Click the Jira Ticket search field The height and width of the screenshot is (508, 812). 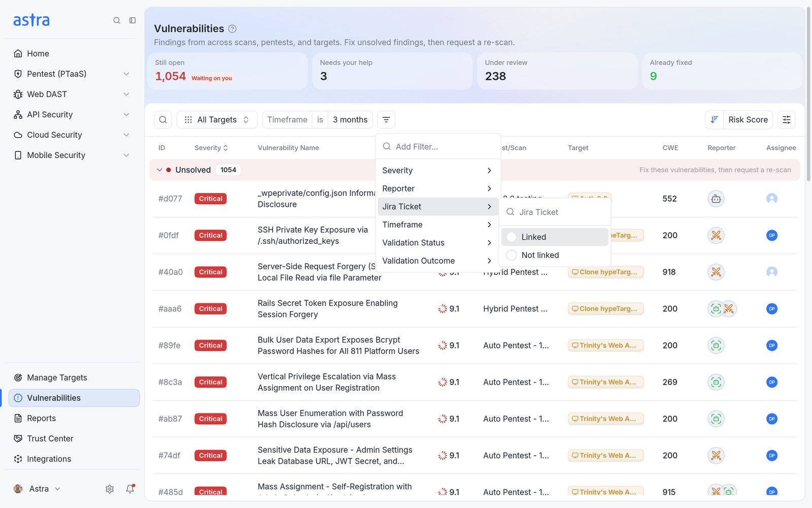pos(555,212)
